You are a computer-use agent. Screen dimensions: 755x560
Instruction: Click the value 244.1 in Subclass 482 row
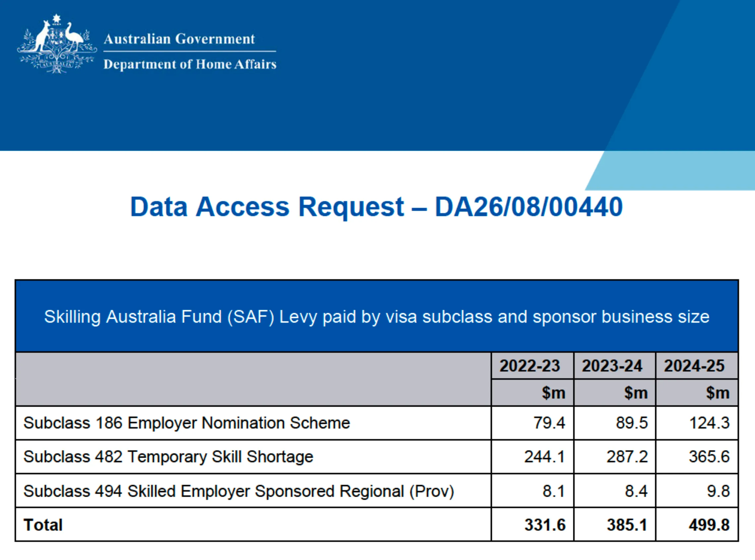pos(545,457)
